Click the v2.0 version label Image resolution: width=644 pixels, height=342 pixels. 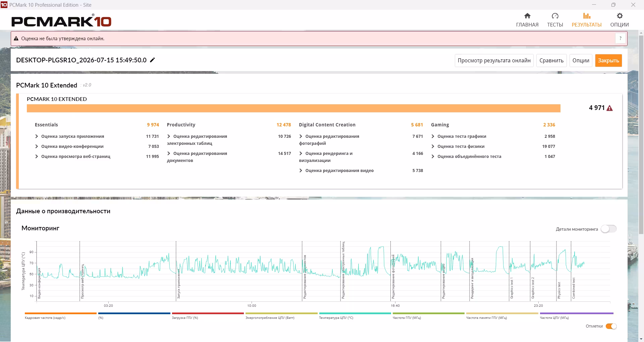87,85
